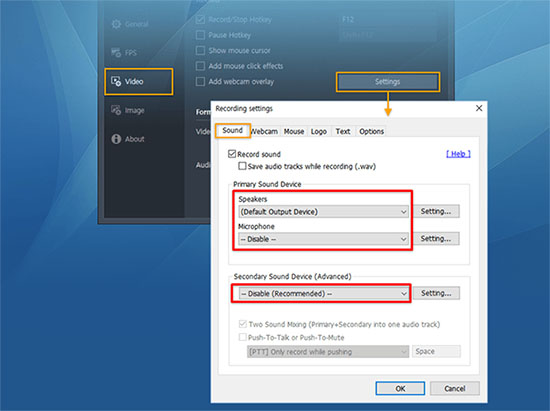Enable Add webcam overlay checkbox
The width and height of the screenshot is (550, 411).
(x=200, y=82)
